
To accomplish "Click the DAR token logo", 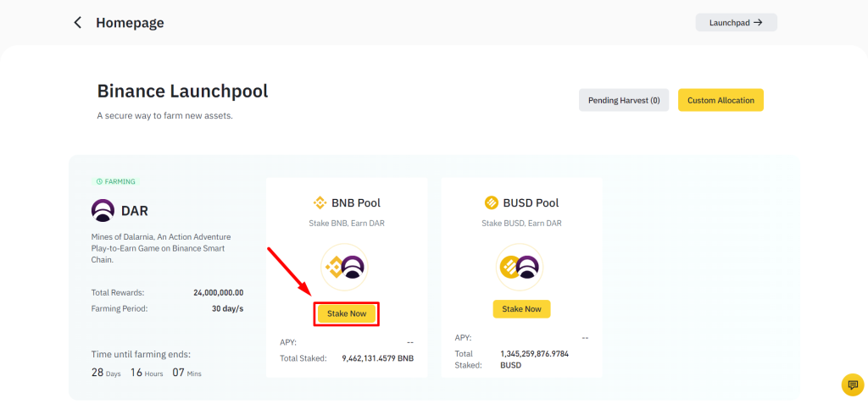I will [103, 211].
